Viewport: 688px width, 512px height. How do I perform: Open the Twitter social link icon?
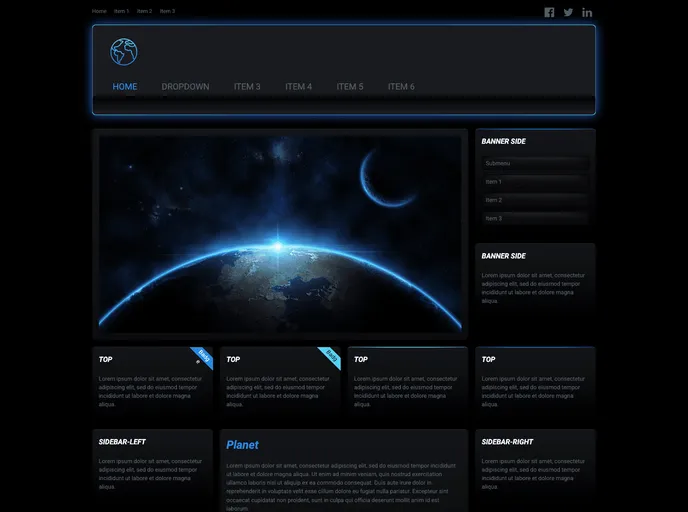click(x=568, y=12)
